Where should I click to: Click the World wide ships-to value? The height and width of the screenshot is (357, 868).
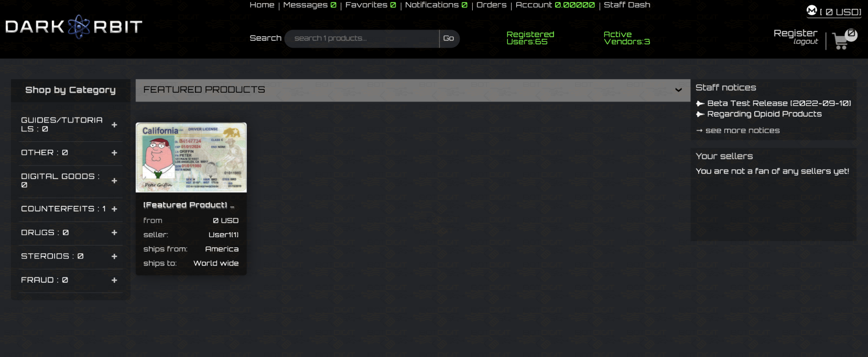click(x=216, y=263)
